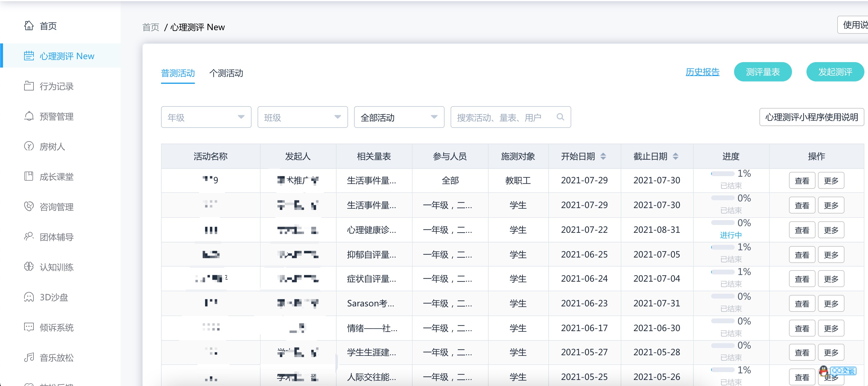The width and height of the screenshot is (868, 386).
Task: Expand the 年级 dropdown
Action: point(206,117)
